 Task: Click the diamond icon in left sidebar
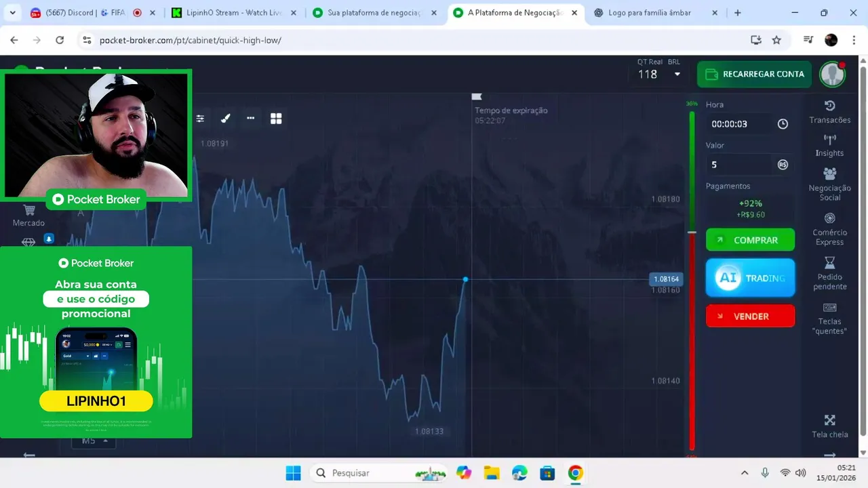(x=28, y=242)
